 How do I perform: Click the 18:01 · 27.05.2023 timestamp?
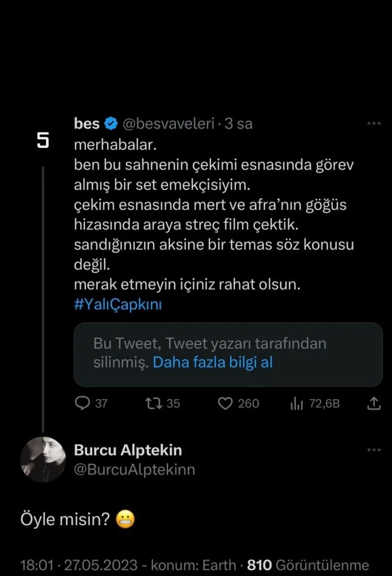[x=79, y=565]
